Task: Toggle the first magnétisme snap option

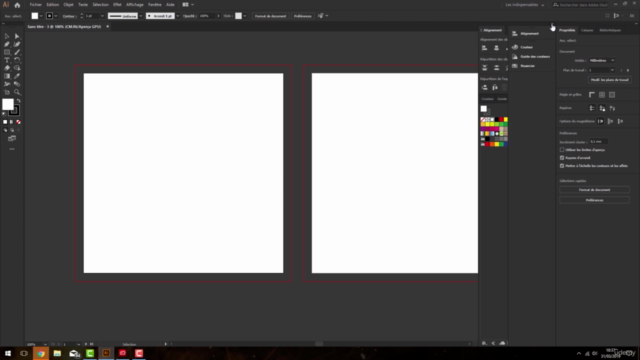Action: [600, 121]
